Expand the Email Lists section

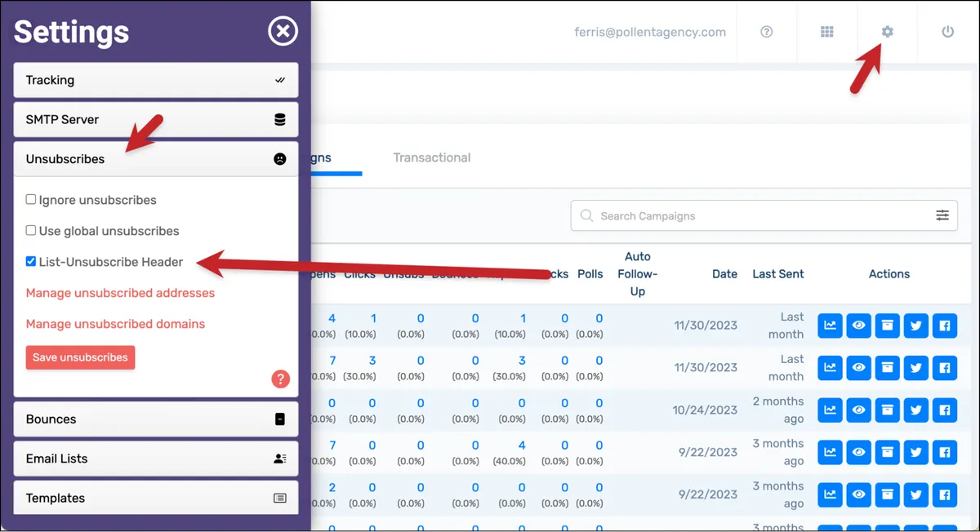click(156, 459)
